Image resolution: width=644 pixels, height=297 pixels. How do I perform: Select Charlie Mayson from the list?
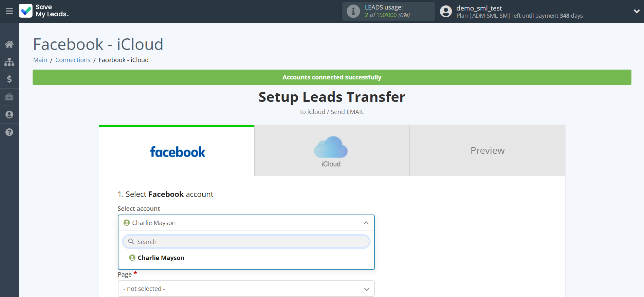click(x=161, y=258)
